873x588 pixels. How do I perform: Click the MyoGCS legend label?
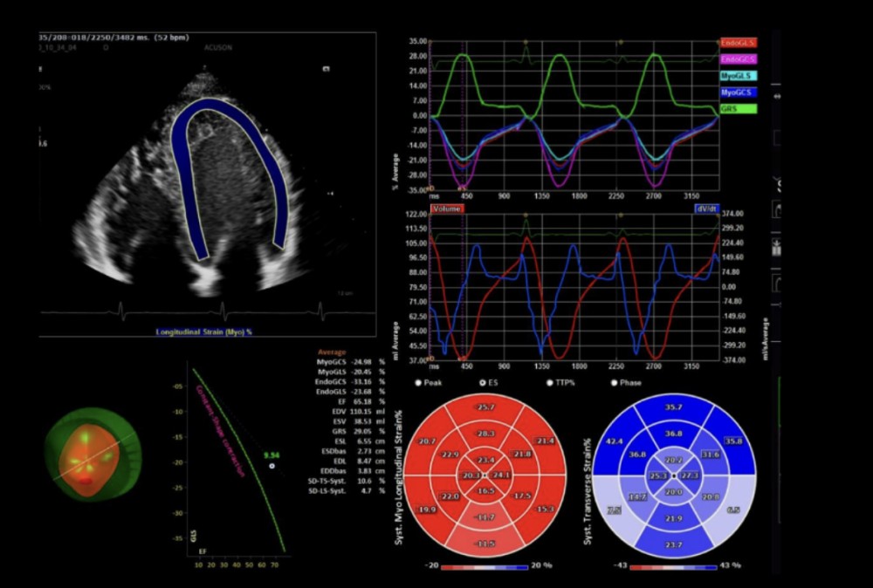click(x=739, y=92)
